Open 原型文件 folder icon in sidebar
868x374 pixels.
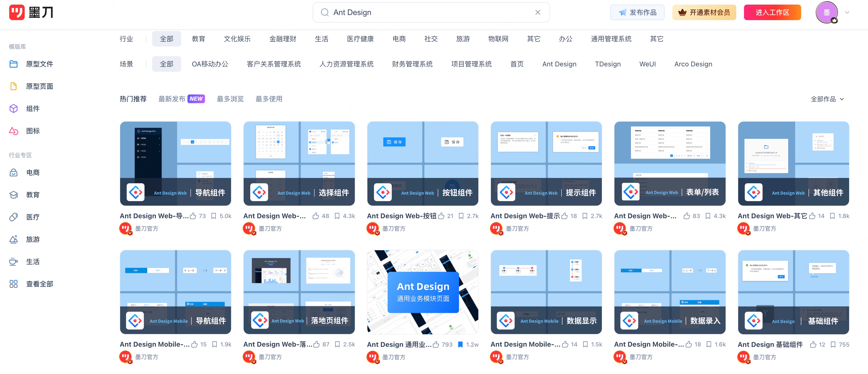point(14,64)
